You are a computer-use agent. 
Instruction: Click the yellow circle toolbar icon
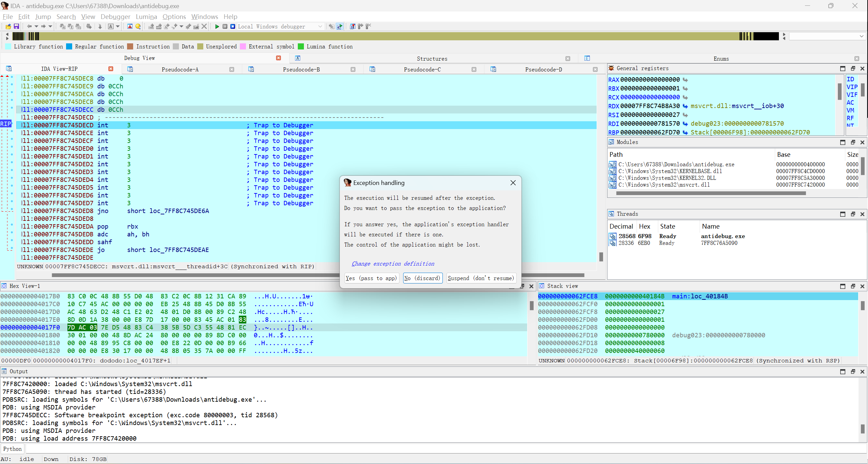138,26
